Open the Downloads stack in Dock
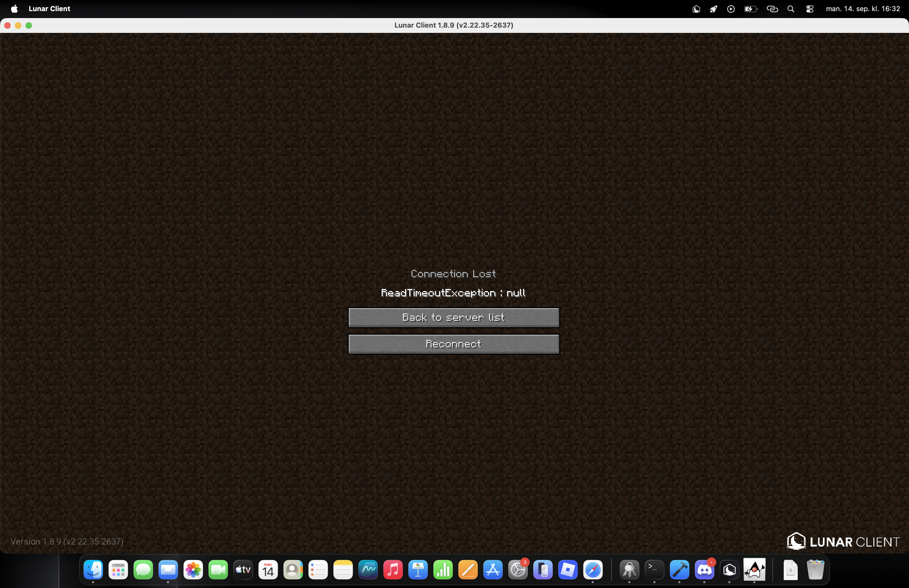 tap(791, 570)
